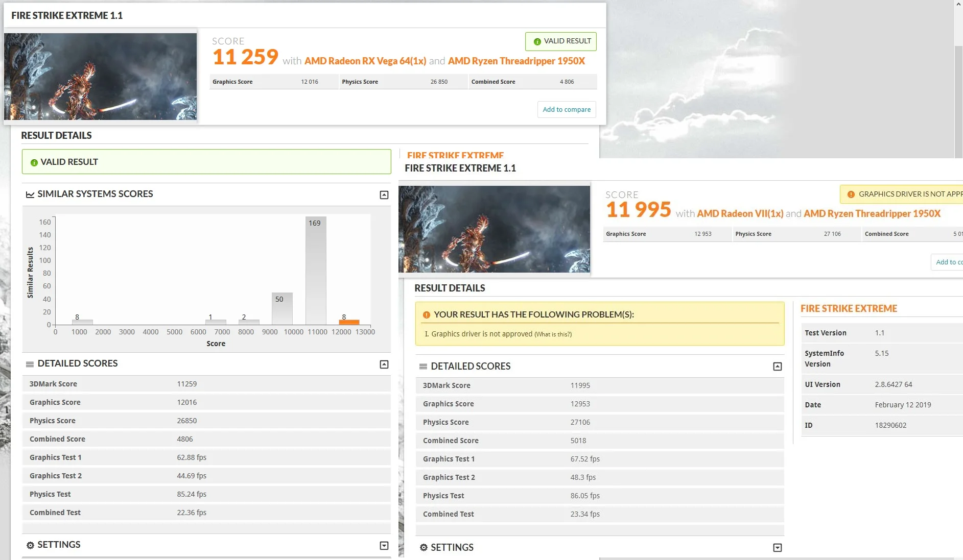This screenshot has height=560, width=963.
Task: Click the list icon beside Detailed Scores, Radeon VII result
Action: tap(424, 367)
